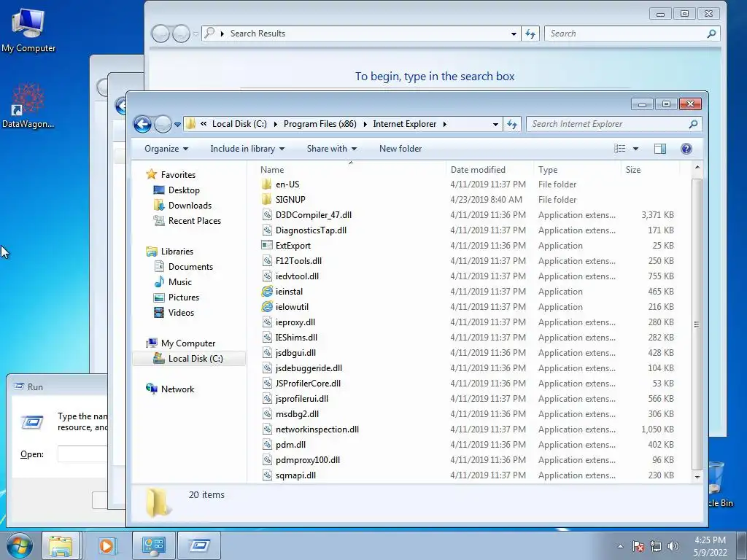Expand address dropdown in Search Results window
This screenshot has height=560, width=747.
click(514, 34)
